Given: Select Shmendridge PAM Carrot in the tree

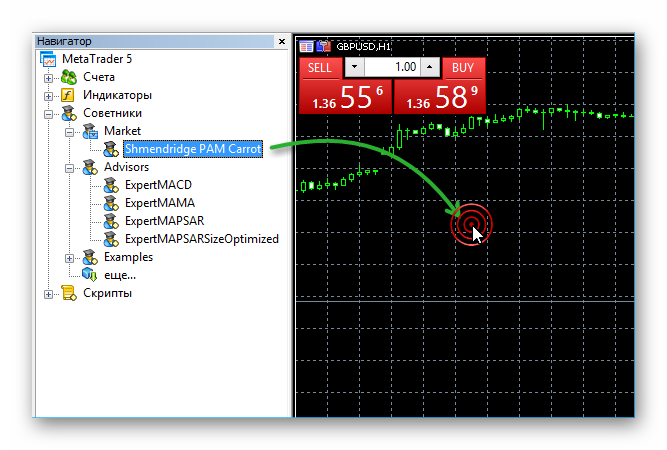Looking at the screenshot, I should pos(193,149).
